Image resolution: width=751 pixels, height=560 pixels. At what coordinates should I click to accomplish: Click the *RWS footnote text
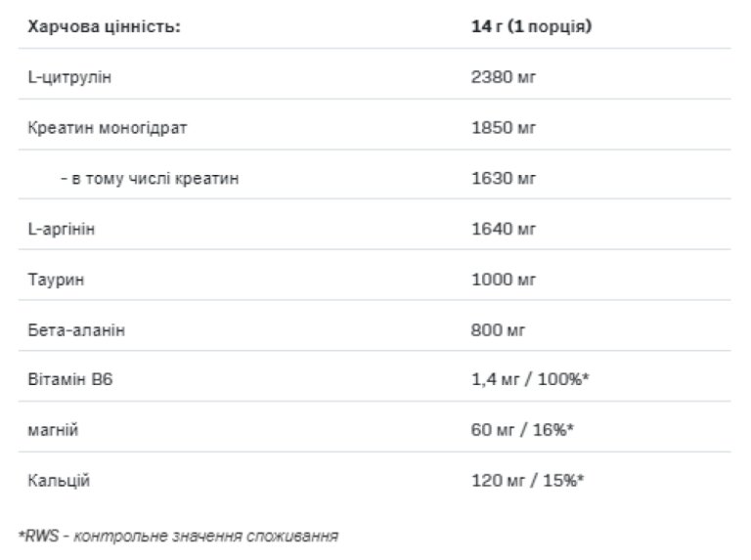(x=179, y=536)
